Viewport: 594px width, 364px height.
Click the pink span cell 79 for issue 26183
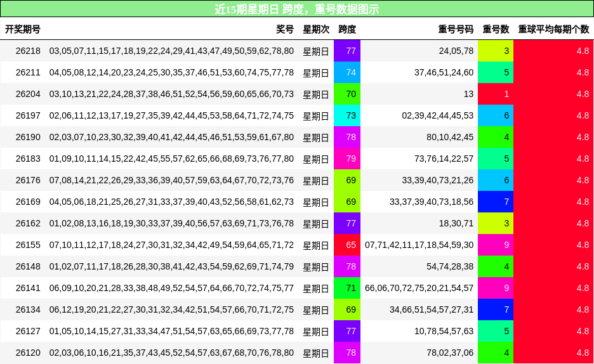click(x=347, y=159)
